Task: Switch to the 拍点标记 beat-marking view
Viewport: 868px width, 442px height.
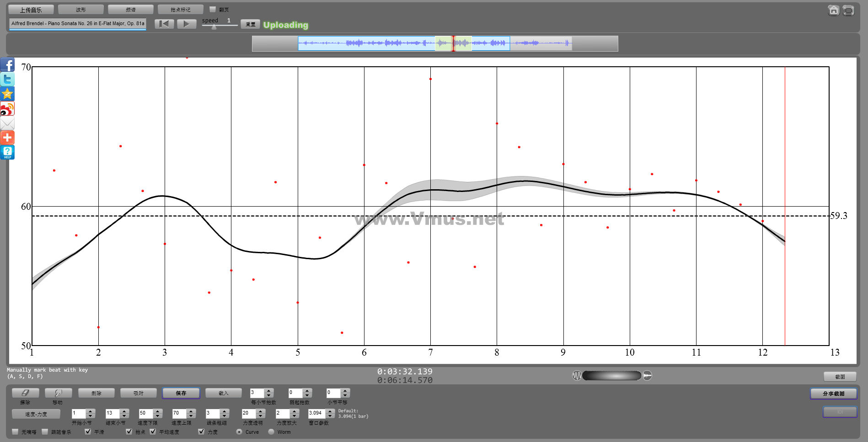Action: click(181, 10)
